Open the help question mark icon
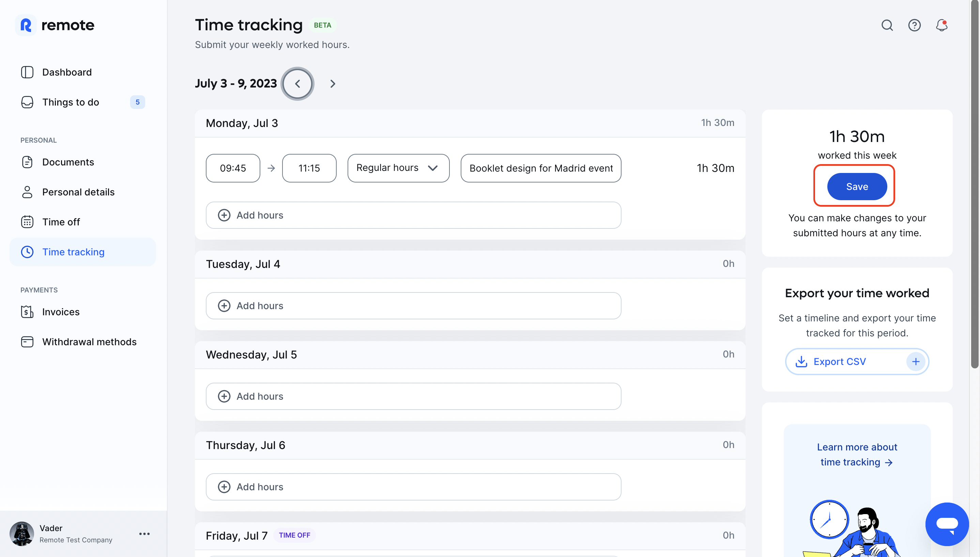This screenshot has height=557, width=980. pos(915,25)
